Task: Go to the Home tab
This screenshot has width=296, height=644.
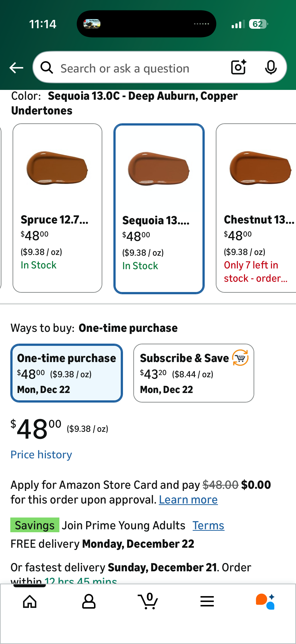Action: 30,601
